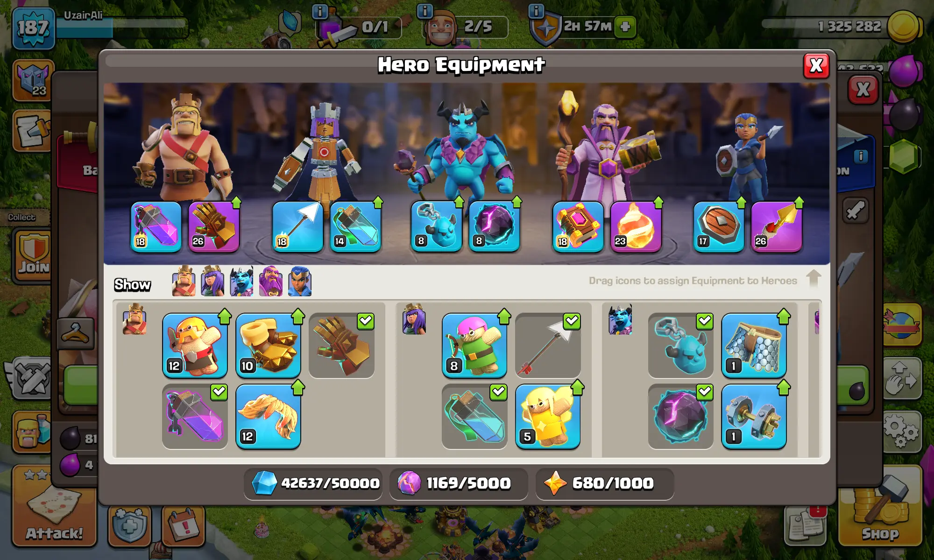Screen dimensions: 934x560
Task: Close the Hero Equipment window
Action: point(816,66)
